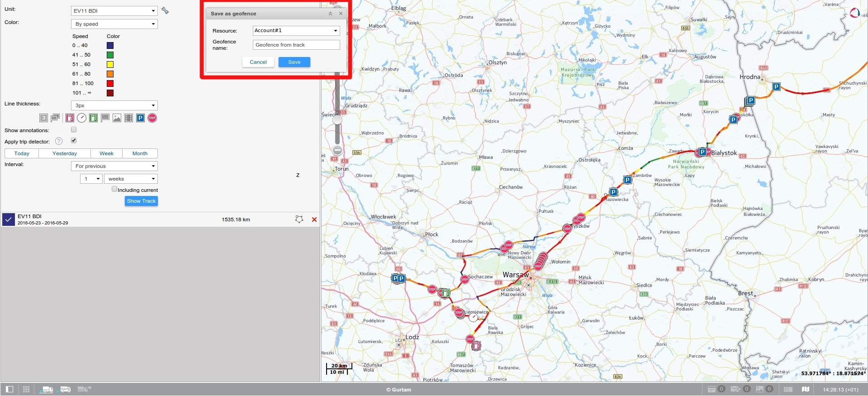868x396 pixels.
Task: Click the save track as geofence icon
Action: pyautogui.click(x=299, y=219)
